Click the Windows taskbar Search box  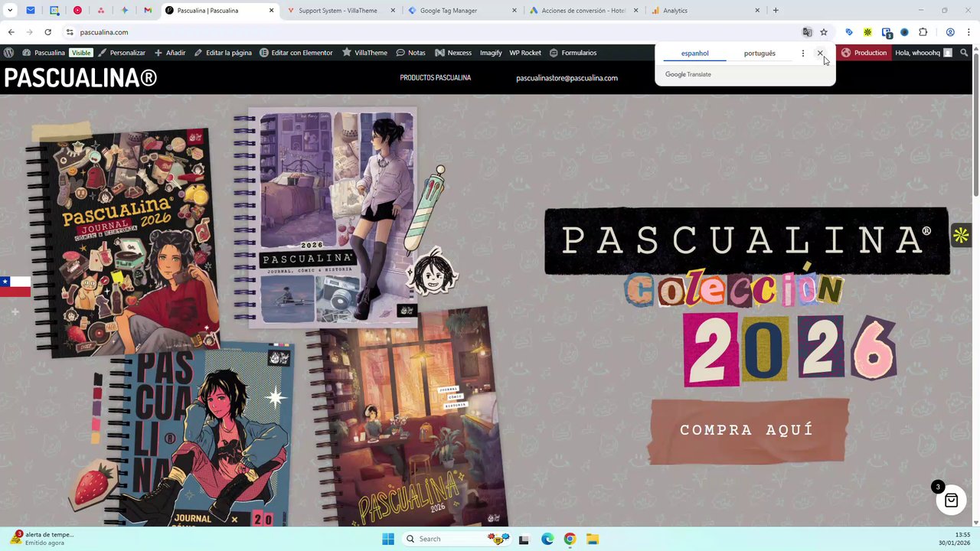coord(458,539)
